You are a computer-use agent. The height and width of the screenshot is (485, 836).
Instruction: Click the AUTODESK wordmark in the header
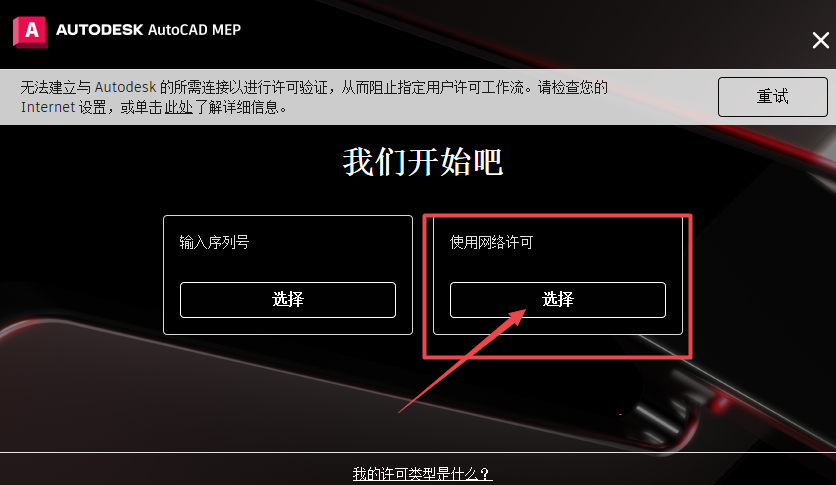coord(100,30)
